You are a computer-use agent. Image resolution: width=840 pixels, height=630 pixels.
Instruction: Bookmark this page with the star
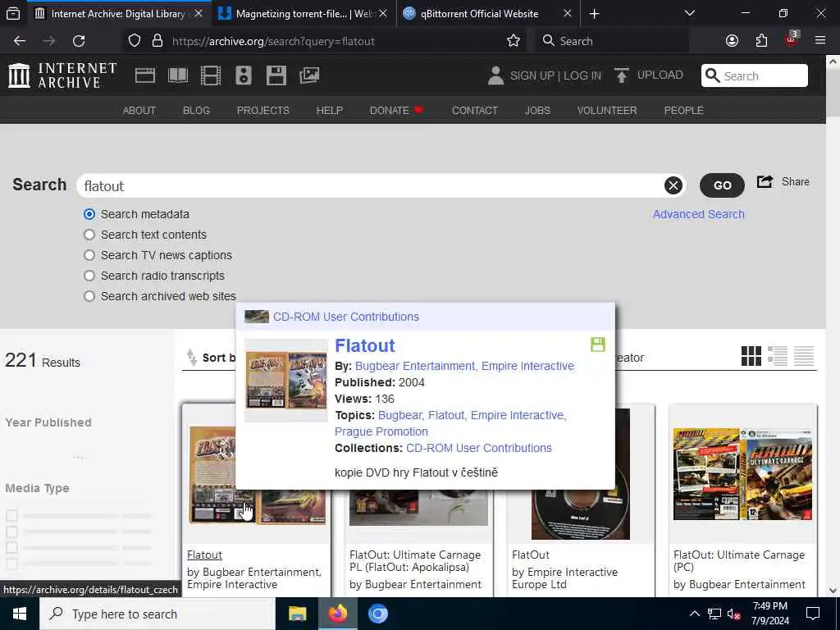[x=514, y=41]
